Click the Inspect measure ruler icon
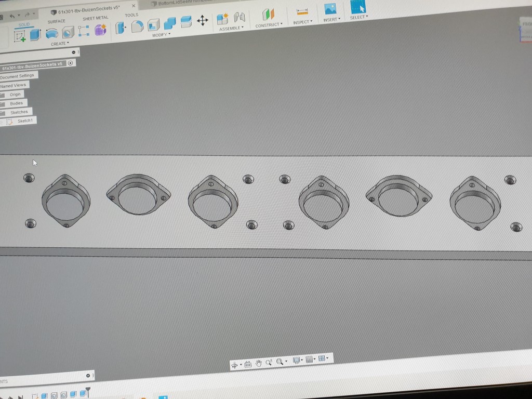 [302, 12]
